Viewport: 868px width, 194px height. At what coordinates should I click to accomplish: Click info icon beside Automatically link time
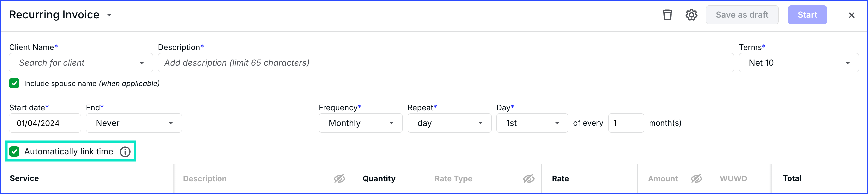[x=125, y=152]
